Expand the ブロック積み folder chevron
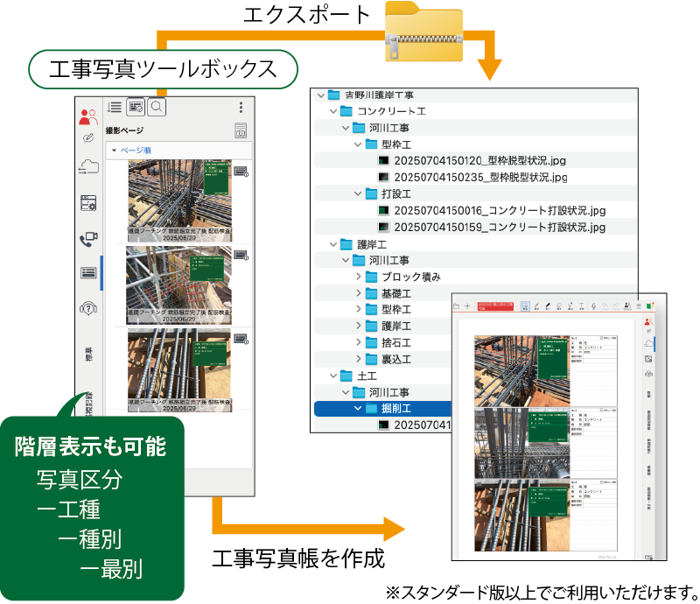 (359, 277)
